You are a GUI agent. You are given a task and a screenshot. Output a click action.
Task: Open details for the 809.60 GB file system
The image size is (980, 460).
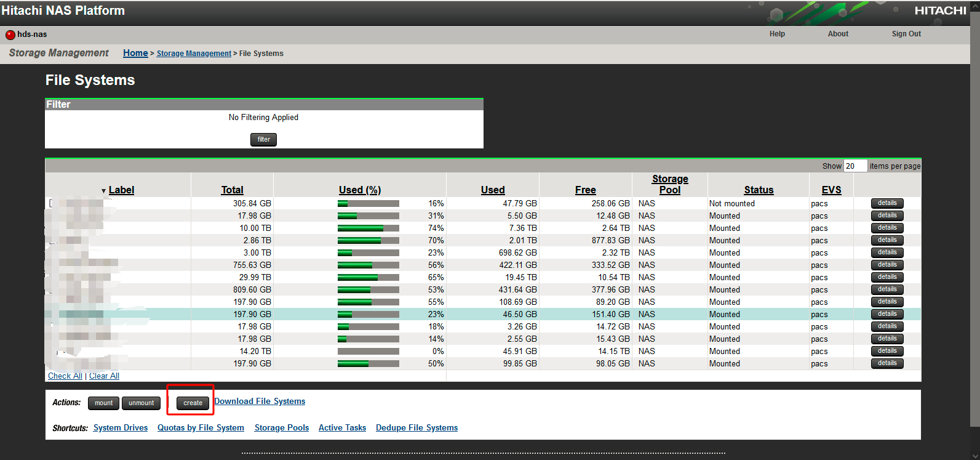coord(887,289)
